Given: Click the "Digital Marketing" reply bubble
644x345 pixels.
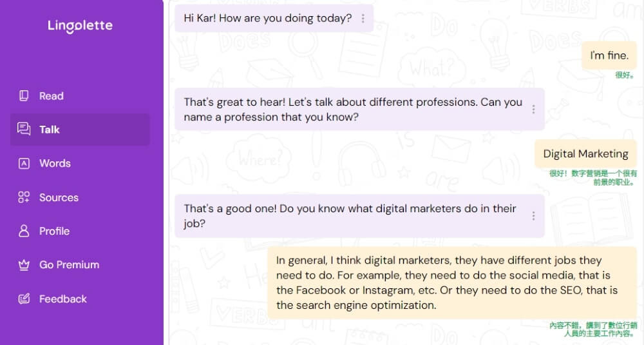Looking at the screenshot, I should pos(585,154).
